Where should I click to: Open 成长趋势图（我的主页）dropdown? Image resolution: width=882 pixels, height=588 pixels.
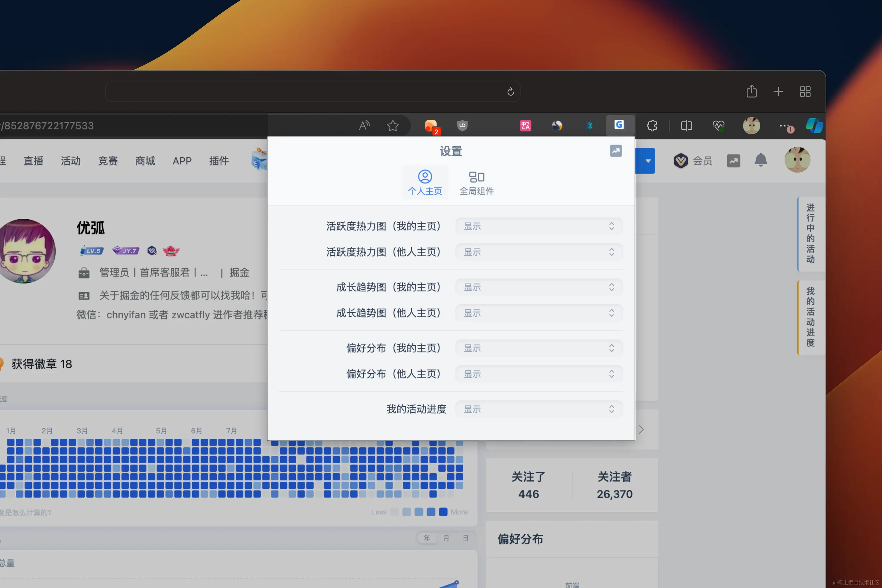point(539,287)
